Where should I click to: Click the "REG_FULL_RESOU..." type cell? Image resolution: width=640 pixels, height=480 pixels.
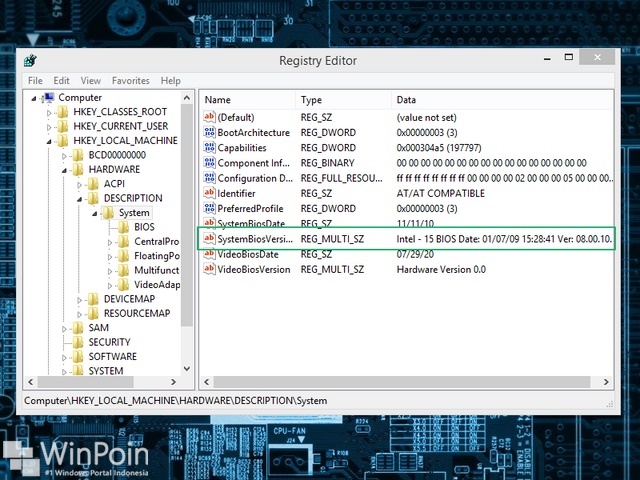342,178
